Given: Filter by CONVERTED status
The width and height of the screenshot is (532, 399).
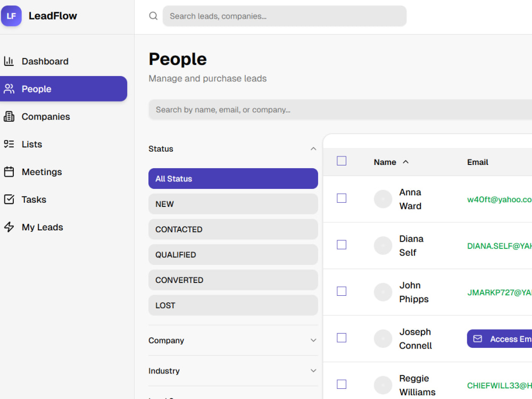Looking at the screenshot, I should [233, 280].
